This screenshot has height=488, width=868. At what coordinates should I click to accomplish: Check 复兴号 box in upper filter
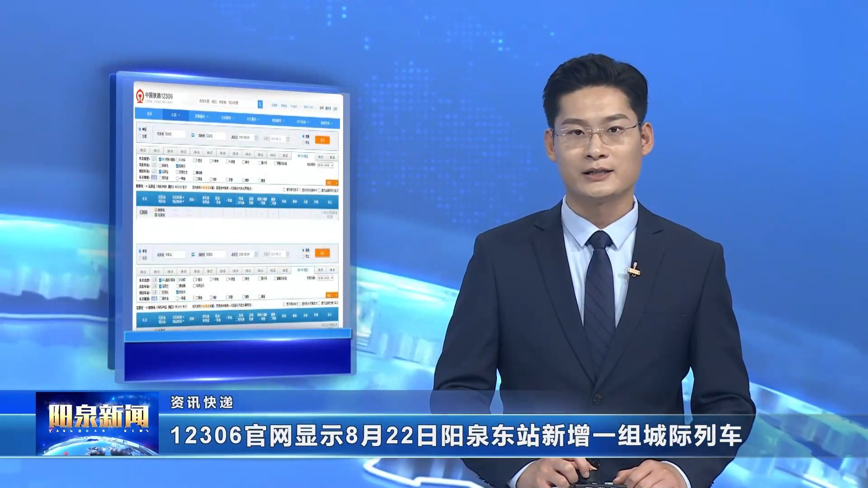259,163
